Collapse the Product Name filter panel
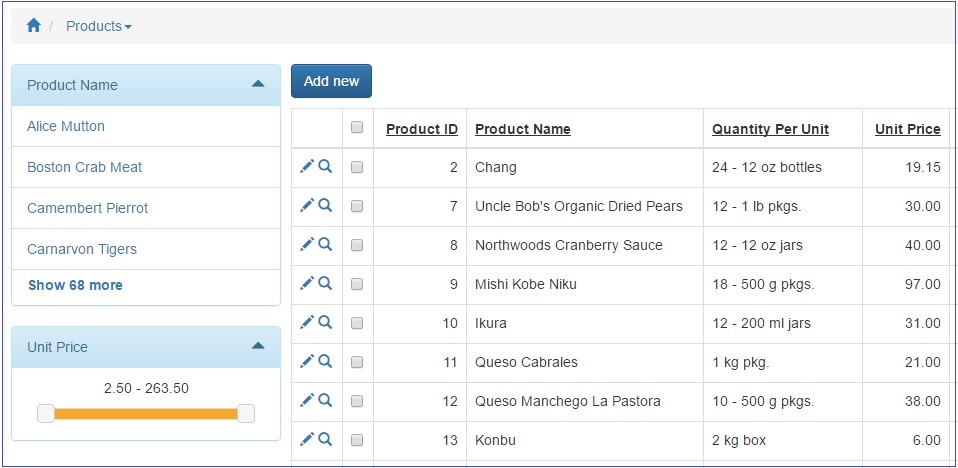958x468 pixels. (x=258, y=85)
